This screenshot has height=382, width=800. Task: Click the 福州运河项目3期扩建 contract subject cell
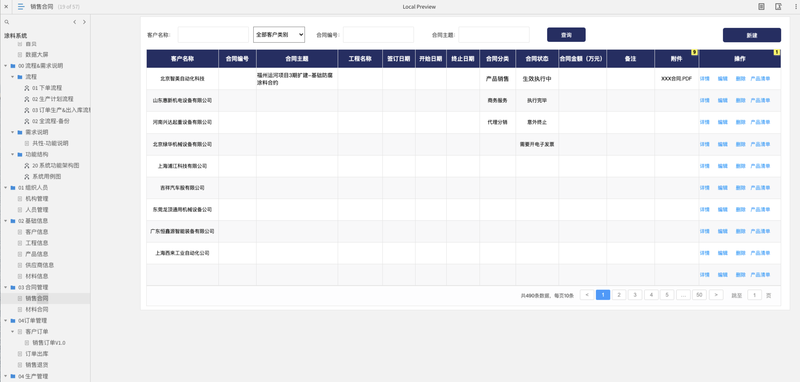tap(297, 79)
